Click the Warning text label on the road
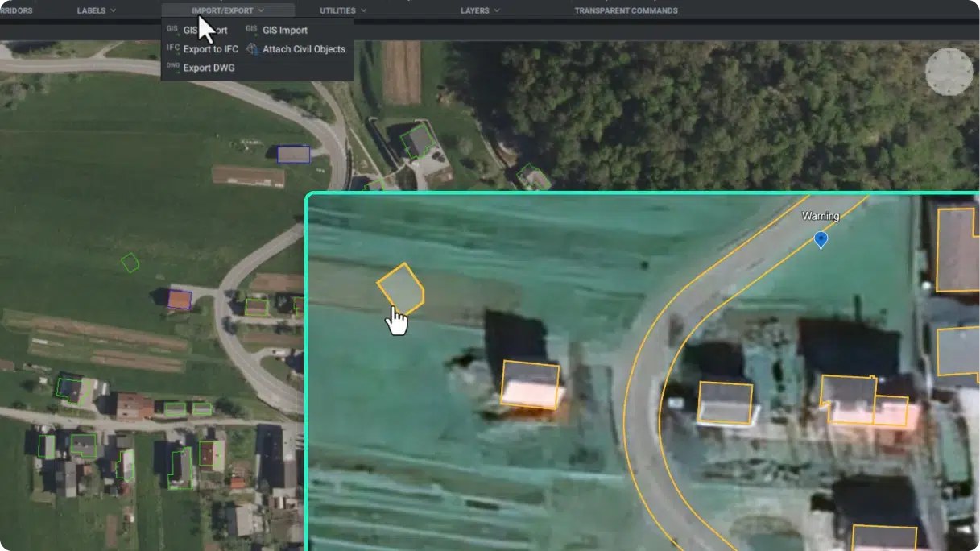The width and height of the screenshot is (980, 551). tap(821, 216)
